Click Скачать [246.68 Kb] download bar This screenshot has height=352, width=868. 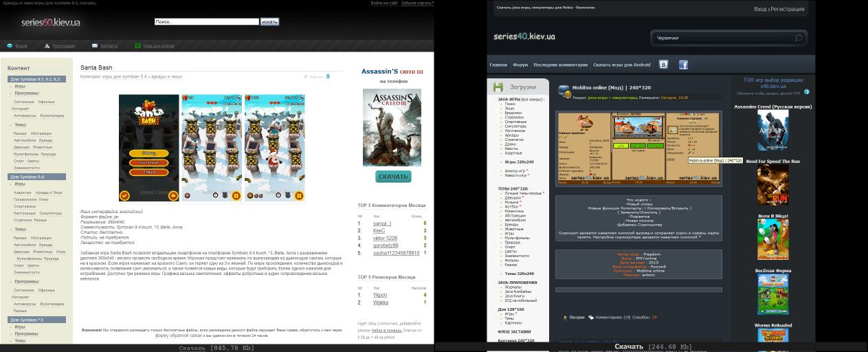(653, 347)
